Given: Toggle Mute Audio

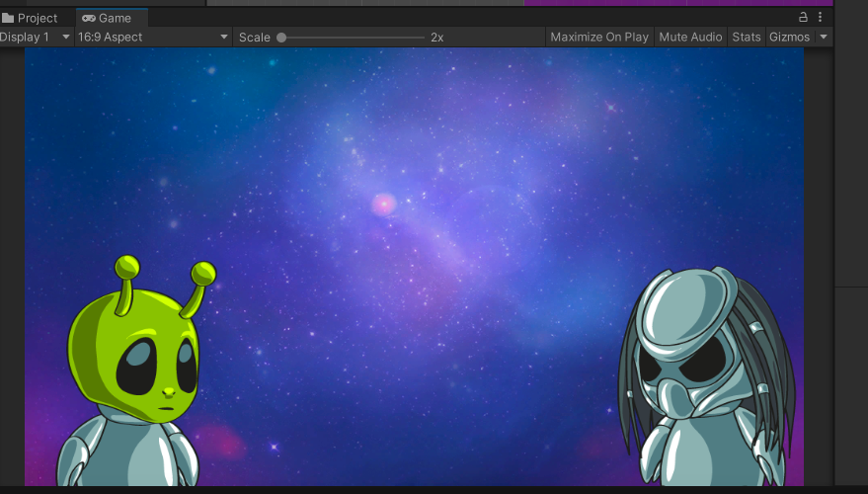Looking at the screenshot, I should coord(690,38).
